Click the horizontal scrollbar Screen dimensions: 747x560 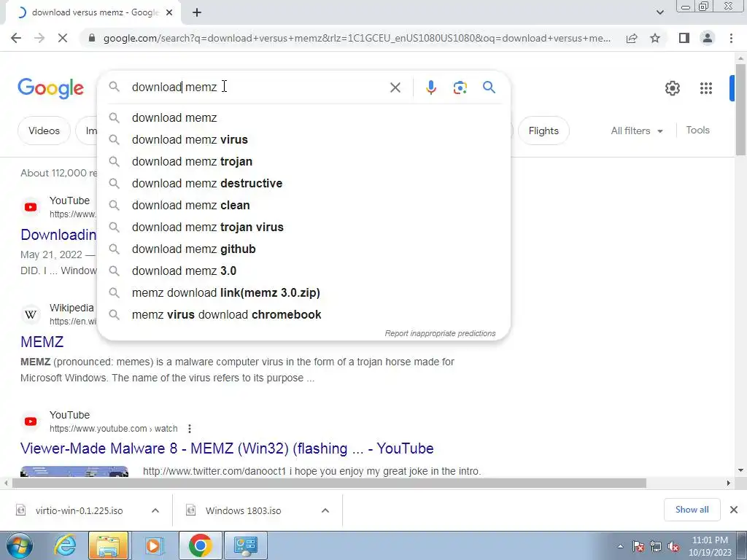(x=329, y=483)
